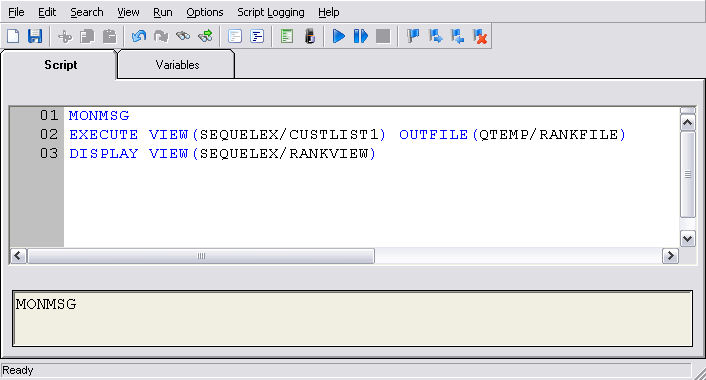Click vertical scrollbar up arrow
This screenshot has width=706, height=380.
point(688,122)
